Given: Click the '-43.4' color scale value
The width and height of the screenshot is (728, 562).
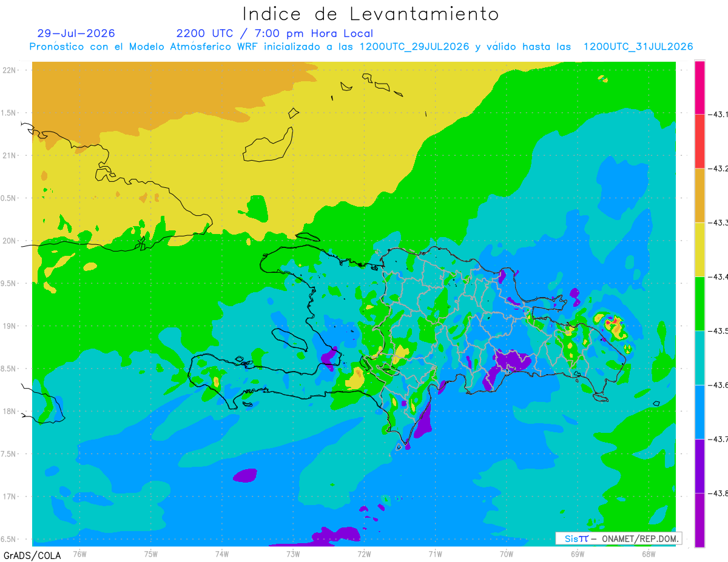Looking at the screenshot, I should tap(718, 276).
